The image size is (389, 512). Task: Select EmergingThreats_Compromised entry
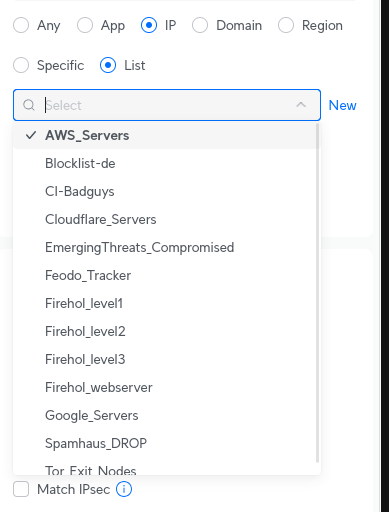[x=165, y=247]
